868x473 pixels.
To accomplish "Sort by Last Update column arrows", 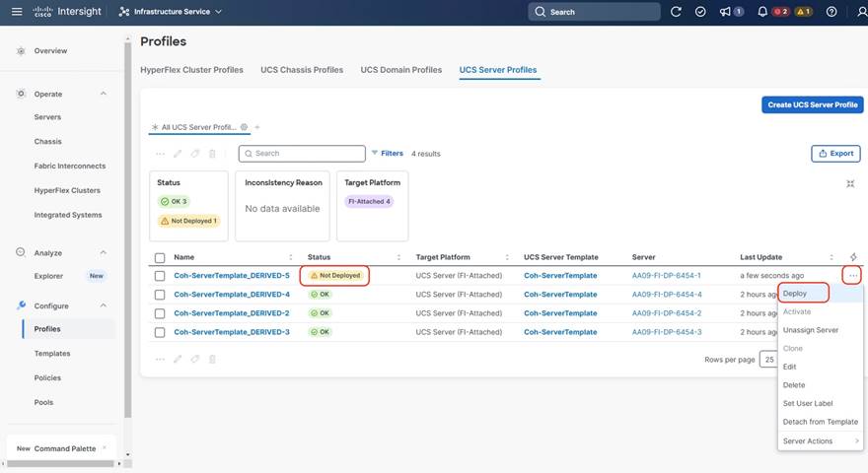I will click(831, 257).
